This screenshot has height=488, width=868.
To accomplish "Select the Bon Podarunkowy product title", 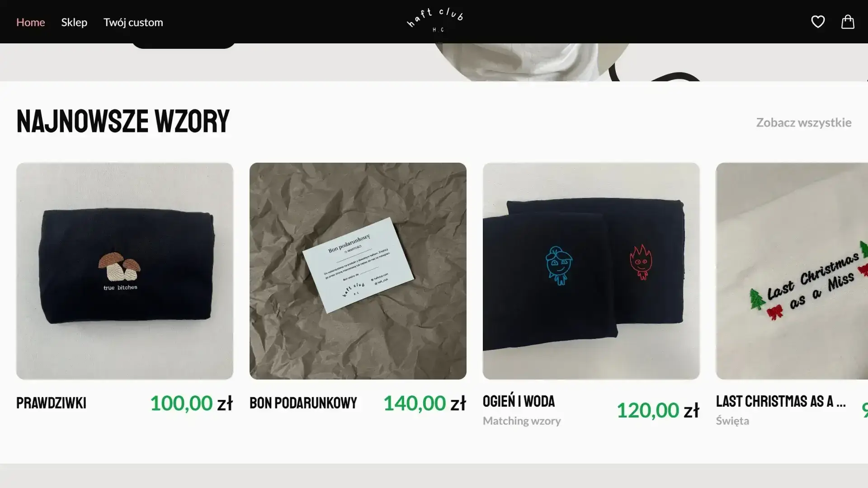I will (x=303, y=403).
